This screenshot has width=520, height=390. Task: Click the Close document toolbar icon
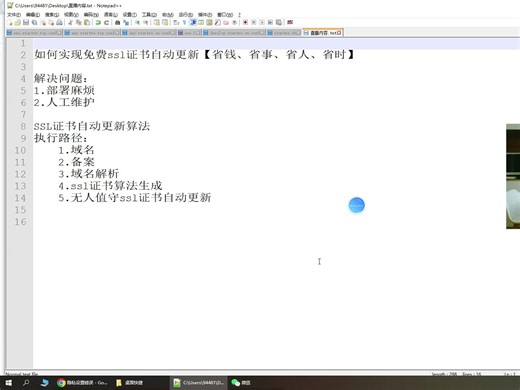(x=43, y=23)
